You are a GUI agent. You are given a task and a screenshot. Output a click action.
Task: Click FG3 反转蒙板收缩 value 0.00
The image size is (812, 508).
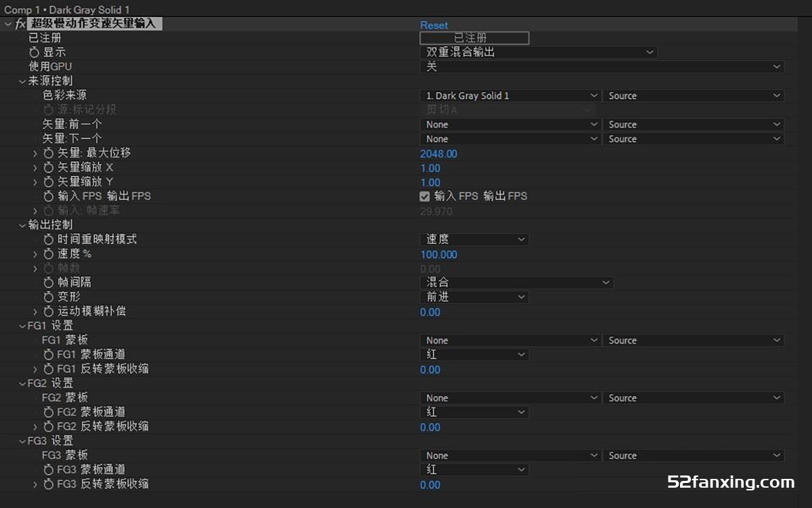(x=430, y=485)
